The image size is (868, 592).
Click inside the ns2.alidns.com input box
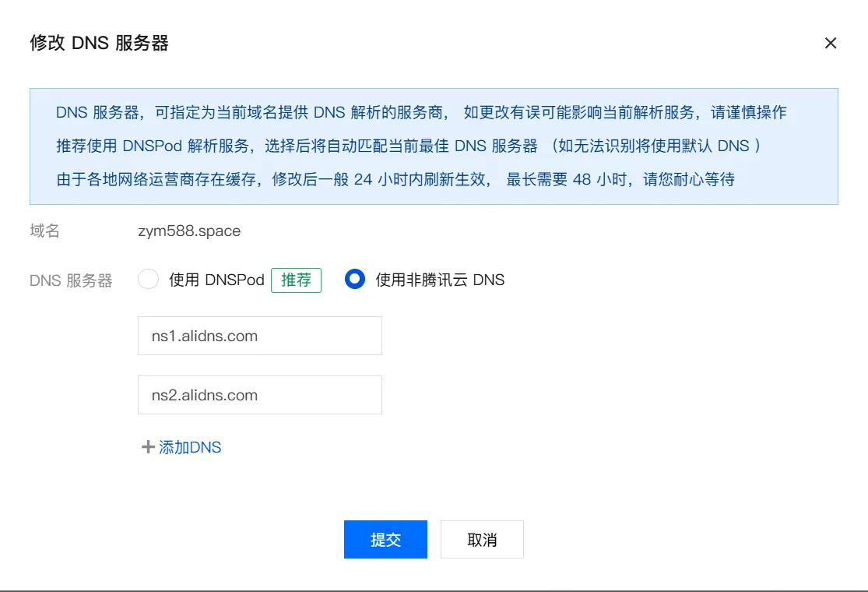point(259,395)
